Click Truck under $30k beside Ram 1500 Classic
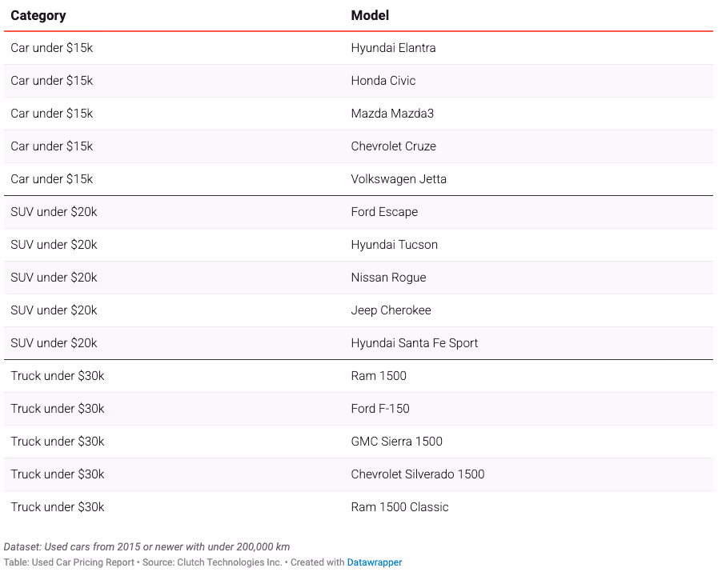The height and width of the screenshot is (588, 718). pyautogui.click(x=58, y=507)
